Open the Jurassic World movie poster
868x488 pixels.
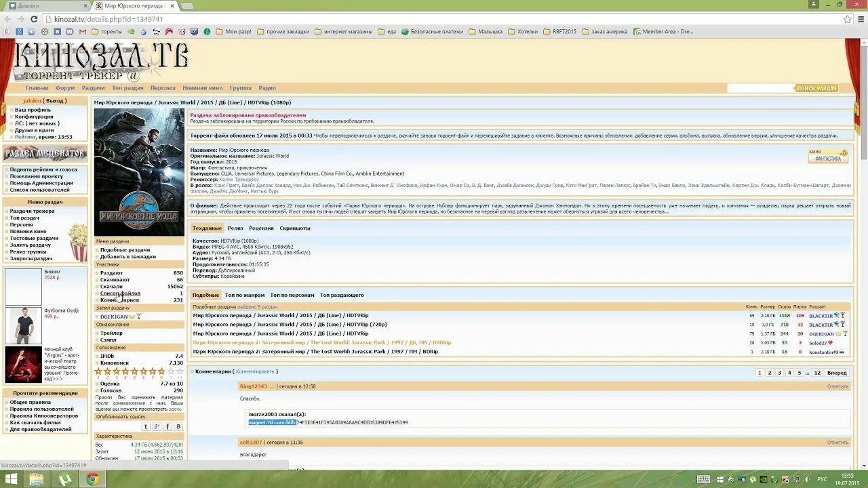(139, 173)
